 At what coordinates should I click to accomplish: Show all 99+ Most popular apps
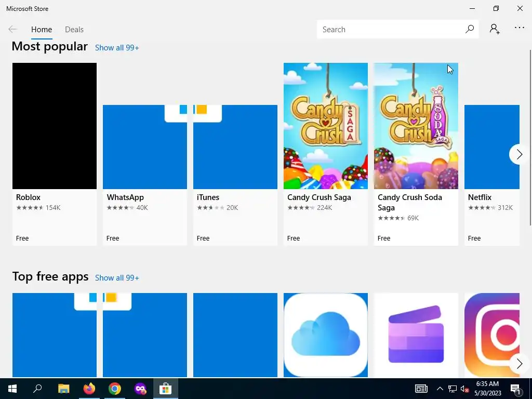click(117, 48)
